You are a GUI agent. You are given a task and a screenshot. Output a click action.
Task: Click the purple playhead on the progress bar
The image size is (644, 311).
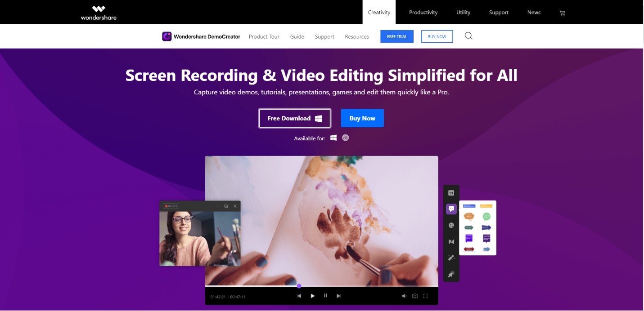[299, 286]
